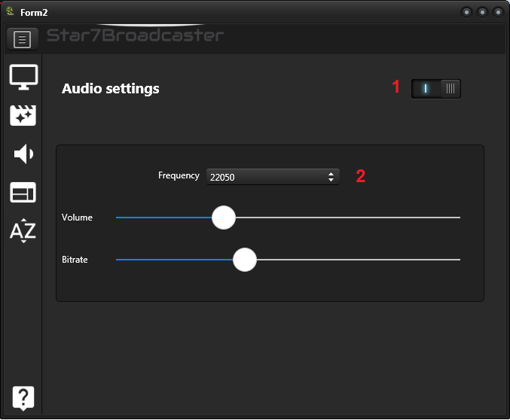
Task: Open the Frequency combo box showing 22050
Action: [x=273, y=177]
